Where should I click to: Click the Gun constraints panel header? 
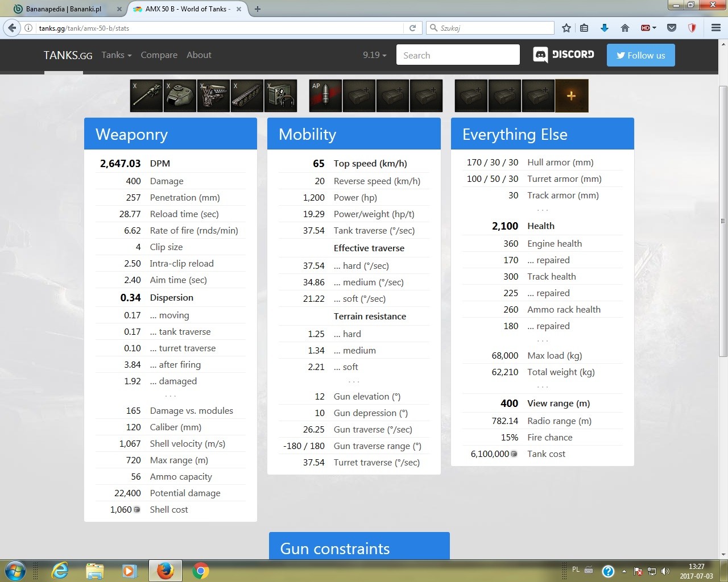[x=359, y=546]
